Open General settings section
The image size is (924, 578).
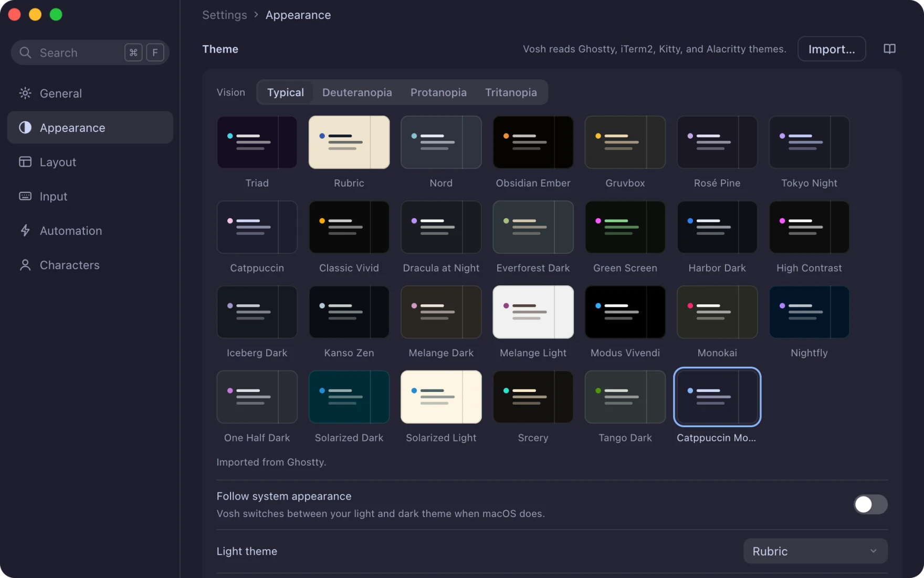pos(90,93)
